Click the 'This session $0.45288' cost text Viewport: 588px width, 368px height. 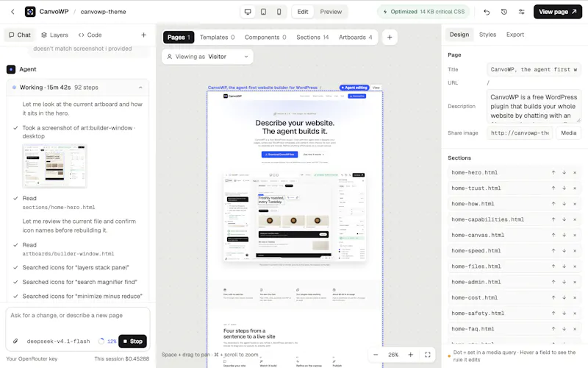pyautogui.click(x=121, y=358)
